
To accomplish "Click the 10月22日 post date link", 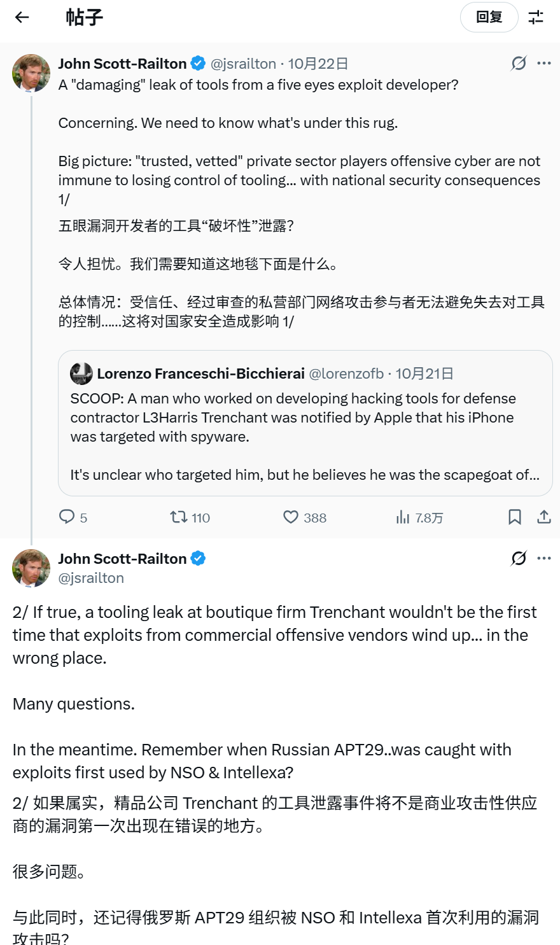I will click(x=318, y=64).
